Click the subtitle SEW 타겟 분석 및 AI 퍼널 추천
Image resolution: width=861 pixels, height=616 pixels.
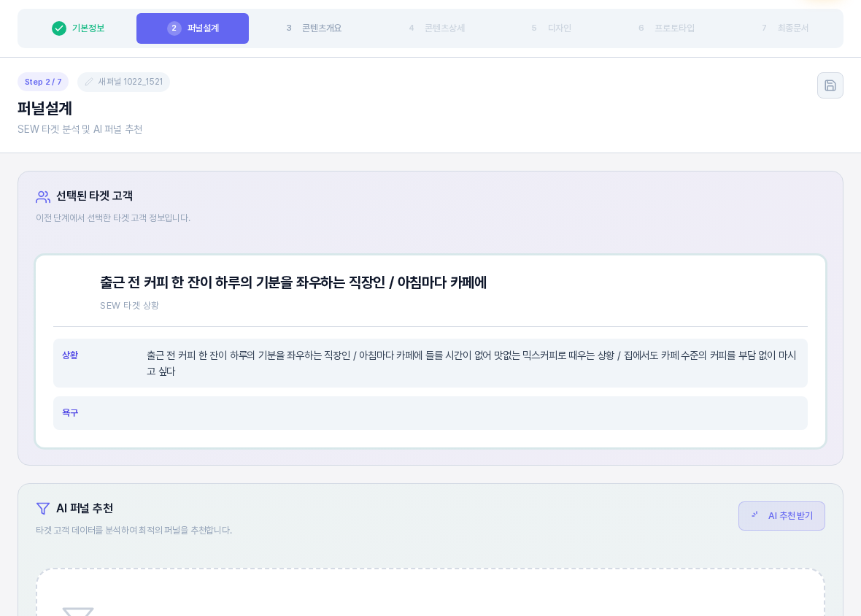click(80, 130)
